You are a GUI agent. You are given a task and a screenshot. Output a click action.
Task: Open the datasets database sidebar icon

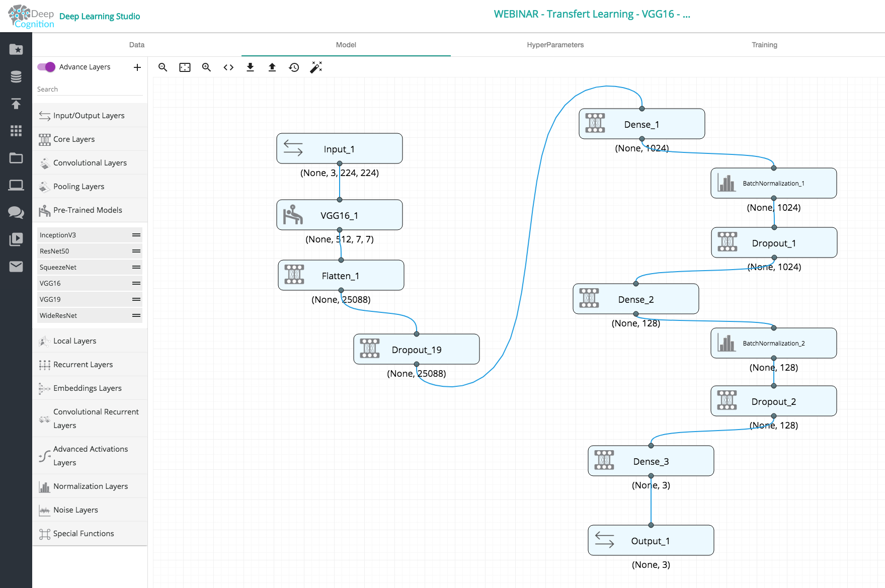[16, 76]
